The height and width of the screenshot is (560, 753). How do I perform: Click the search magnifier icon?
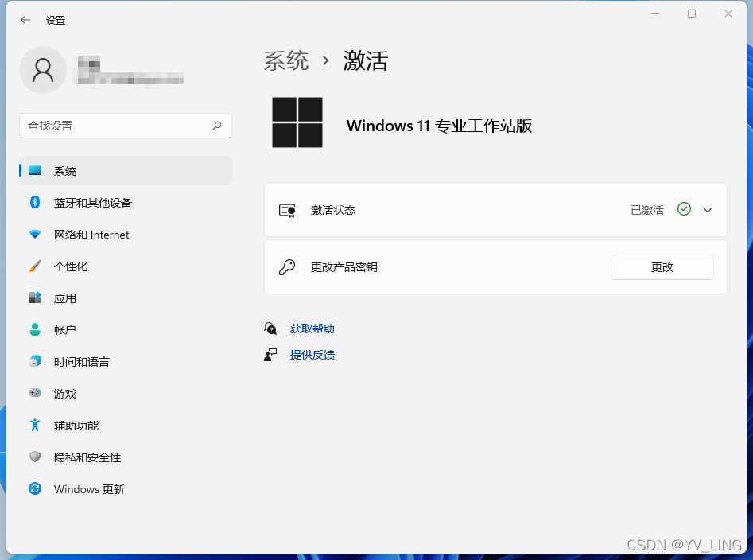[x=217, y=126]
